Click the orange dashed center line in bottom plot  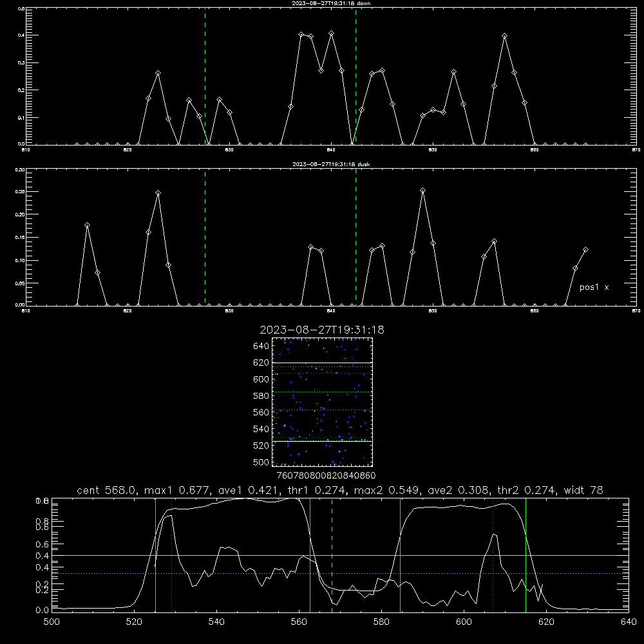[332, 554]
